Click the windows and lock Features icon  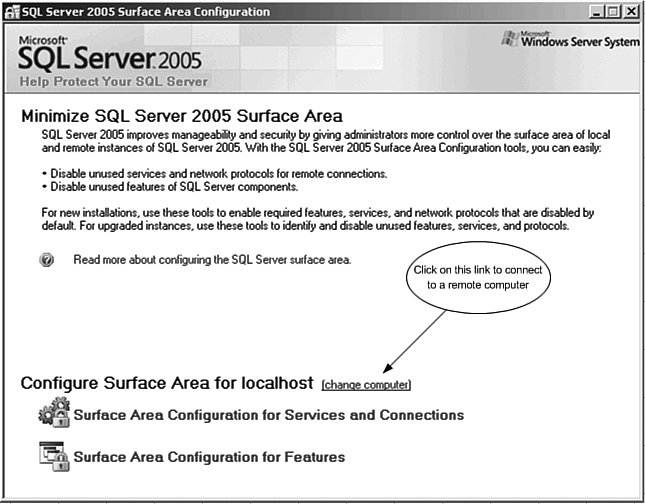[x=54, y=456]
